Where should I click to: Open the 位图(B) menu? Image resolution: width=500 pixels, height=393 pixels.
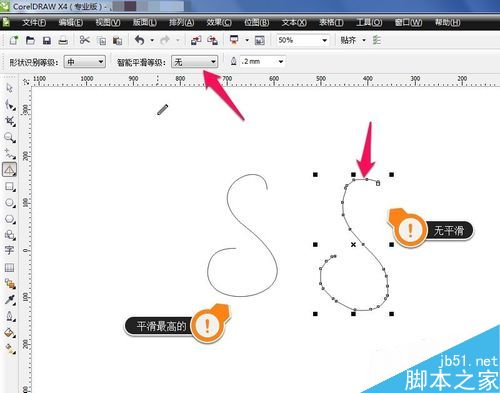(x=257, y=23)
